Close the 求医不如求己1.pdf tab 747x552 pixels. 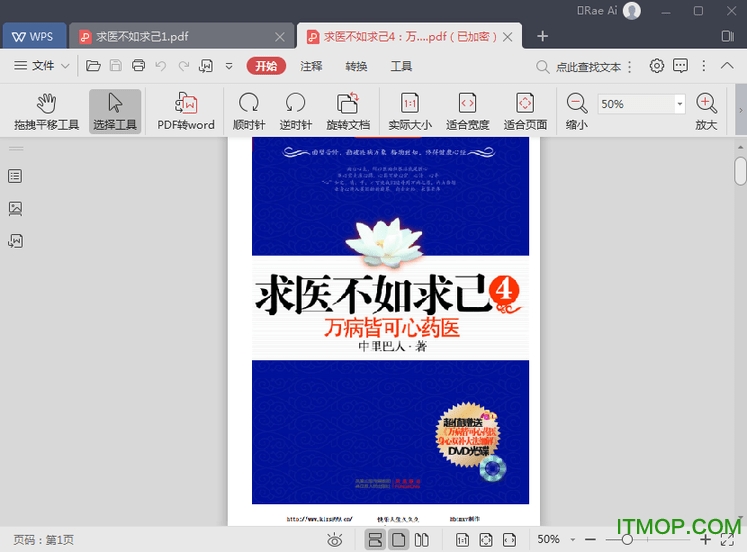(280, 37)
